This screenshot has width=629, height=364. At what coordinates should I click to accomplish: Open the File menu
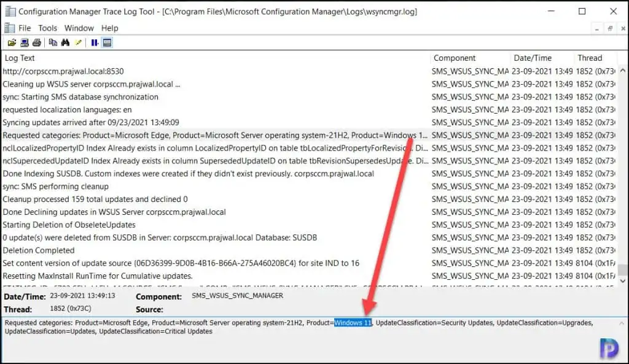tap(25, 28)
